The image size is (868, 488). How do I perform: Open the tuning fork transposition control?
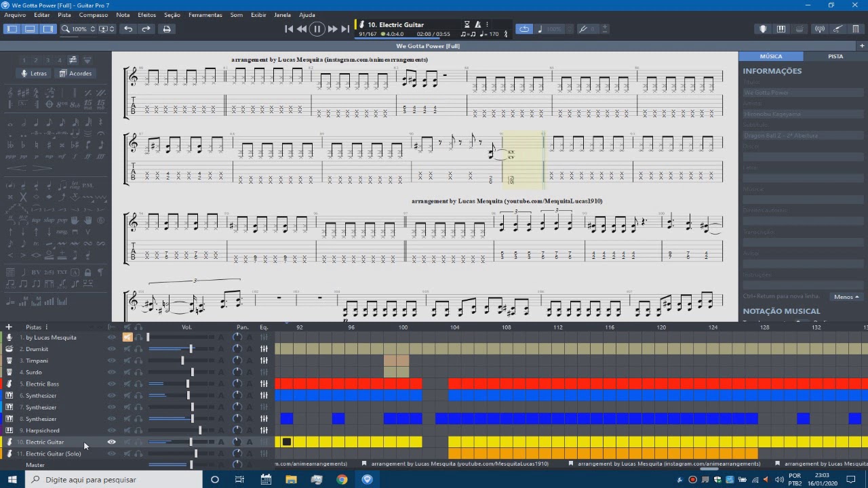tap(583, 29)
